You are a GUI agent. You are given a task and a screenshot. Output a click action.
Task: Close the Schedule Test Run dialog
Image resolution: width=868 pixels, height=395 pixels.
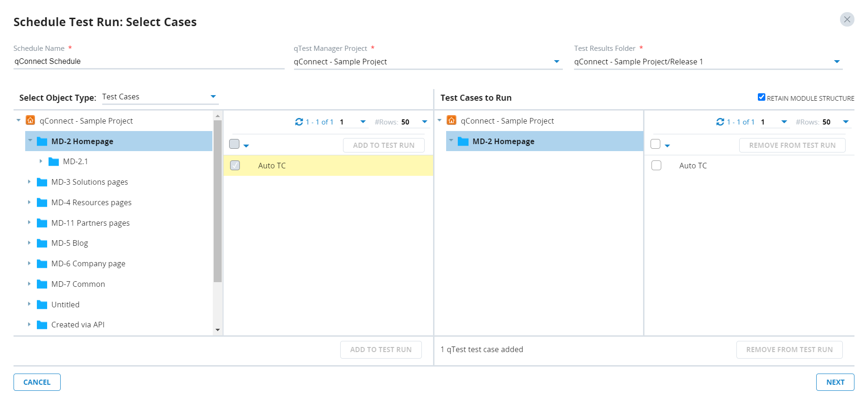[847, 20]
